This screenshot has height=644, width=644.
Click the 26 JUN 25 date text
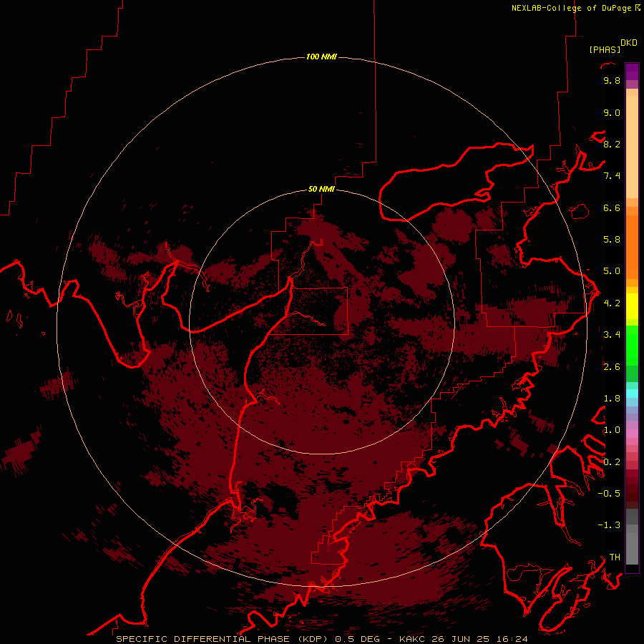pos(460,639)
